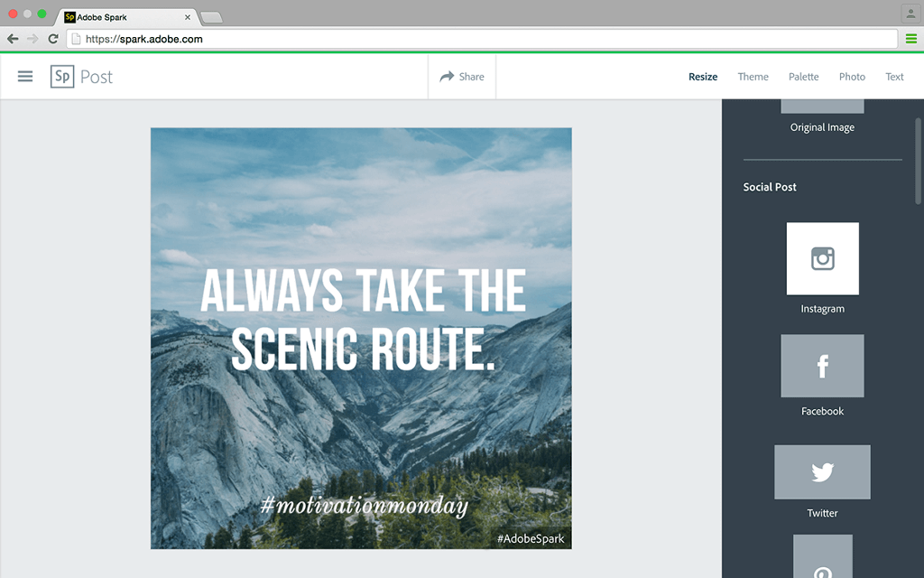This screenshot has height=578, width=924.
Task: Open the Theme tab
Action: [753, 77]
